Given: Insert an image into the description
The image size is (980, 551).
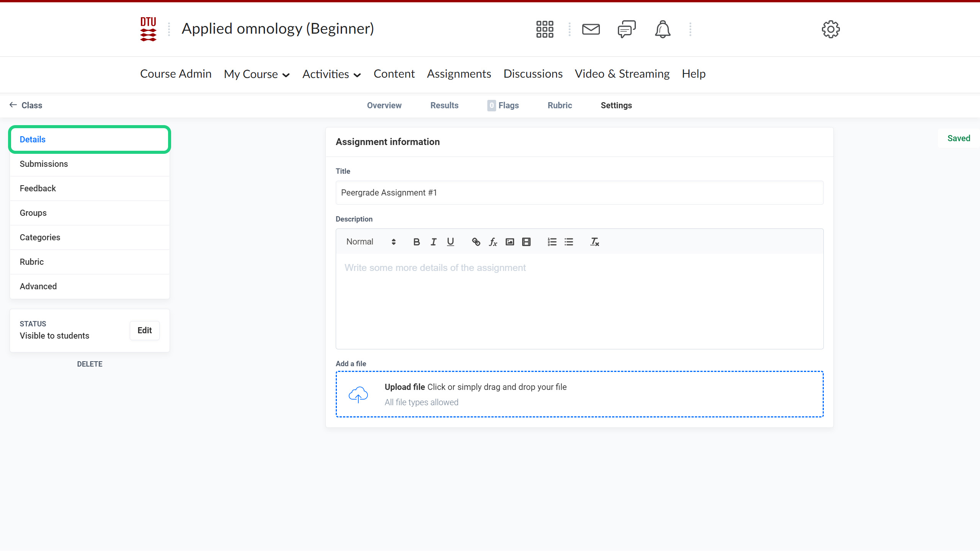Looking at the screenshot, I should tap(510, 242).
